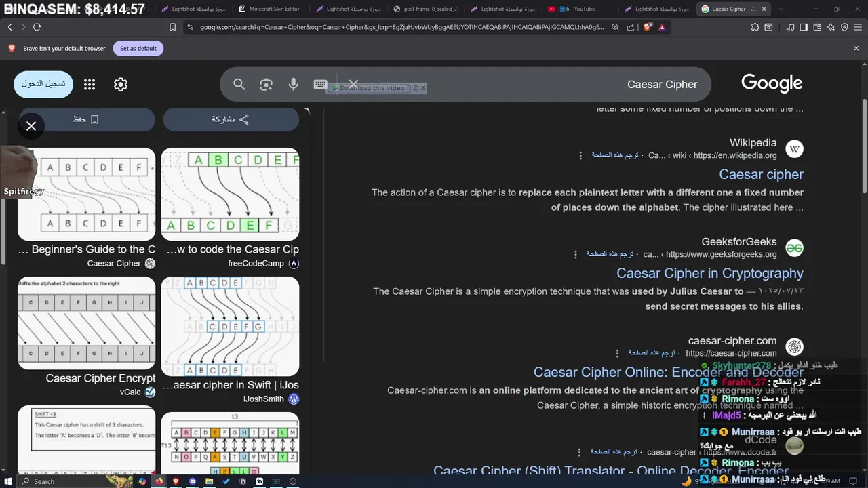This screenshot has width=868, height=488.
Task: Click the Arabic sign-in button
Action: [x=43, y=84]
